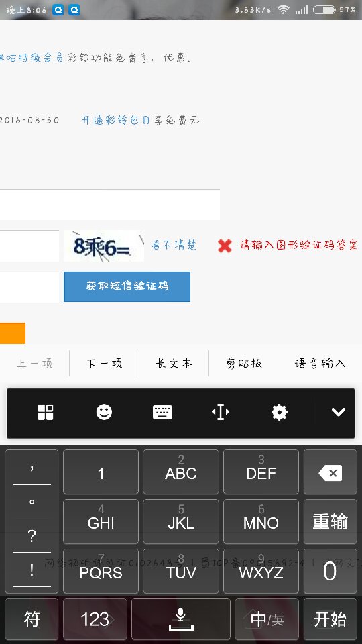Focus the captcha answer input field

pos(29,246)
